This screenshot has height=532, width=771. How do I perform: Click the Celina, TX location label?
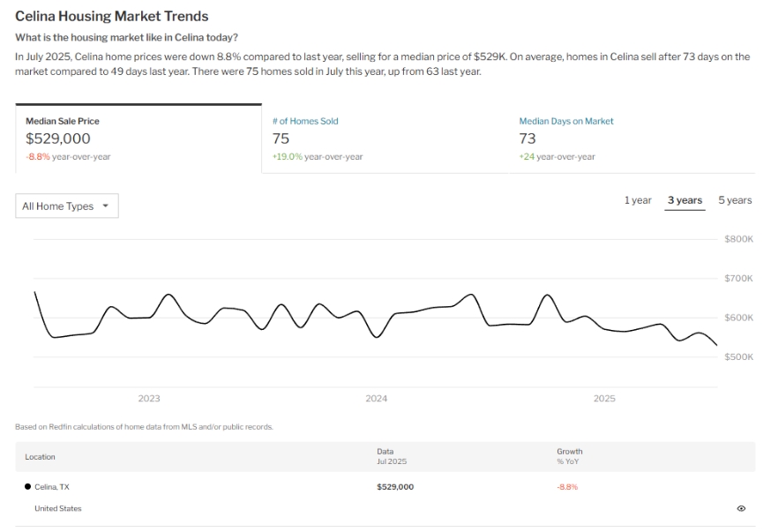51,487
